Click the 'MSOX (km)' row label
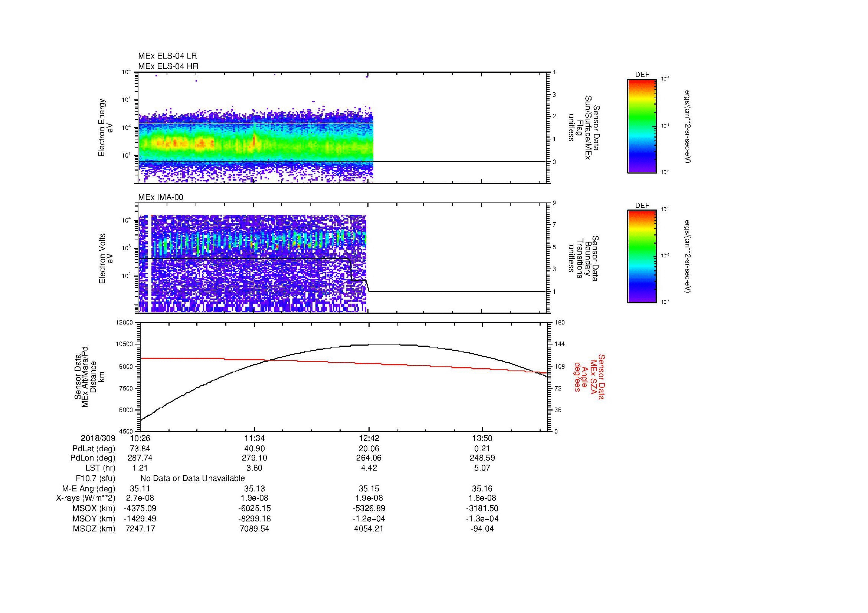The height and width of the screenshot is (613, 868). pos(94,508)
